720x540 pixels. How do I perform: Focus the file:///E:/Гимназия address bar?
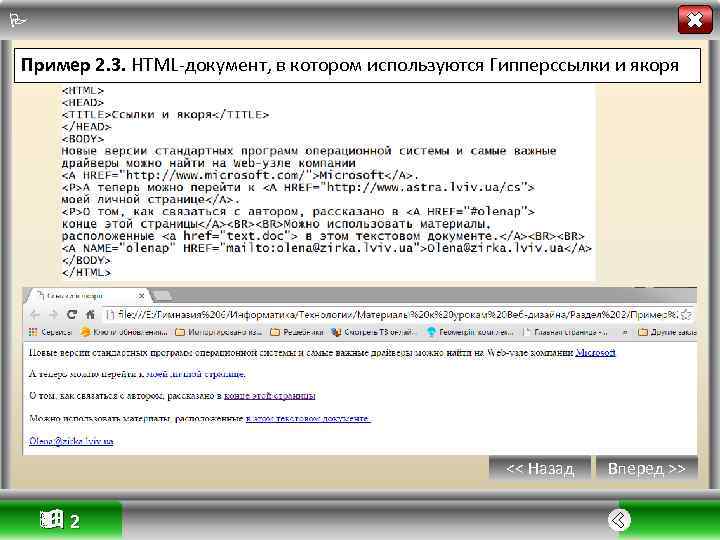[x=393, y=315]
